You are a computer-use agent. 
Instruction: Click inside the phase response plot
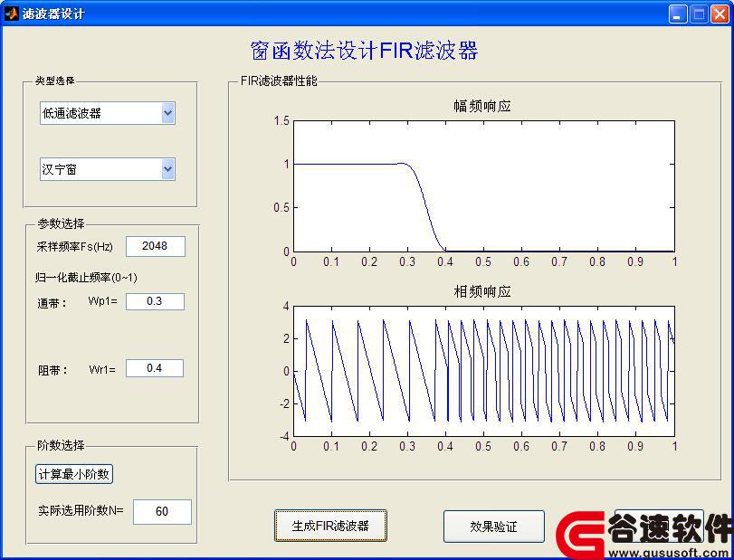(483, 371)
